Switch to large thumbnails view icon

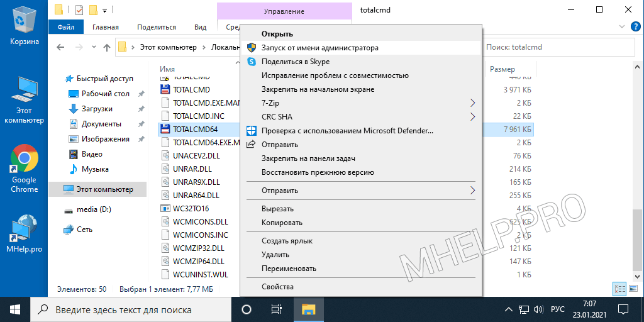pos(633,289)
